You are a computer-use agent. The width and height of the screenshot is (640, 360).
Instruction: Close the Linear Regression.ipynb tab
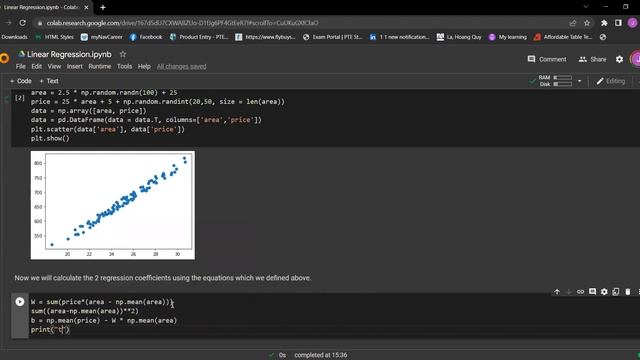click(86, 7)
